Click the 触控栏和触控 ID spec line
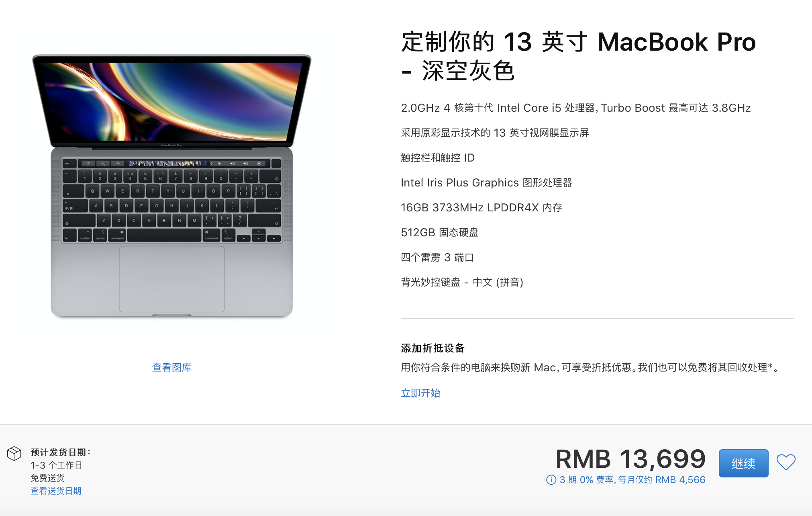The height and width of the screenshot is (516, 812). click(438, 158)
